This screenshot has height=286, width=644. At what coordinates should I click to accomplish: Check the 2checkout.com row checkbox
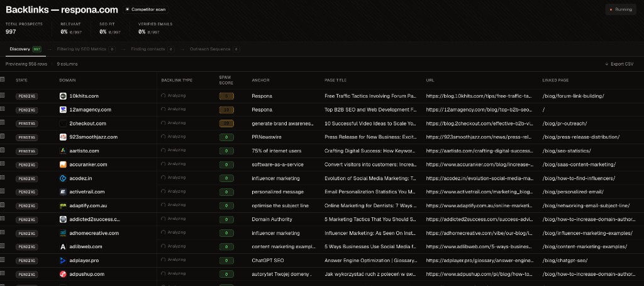3,123
